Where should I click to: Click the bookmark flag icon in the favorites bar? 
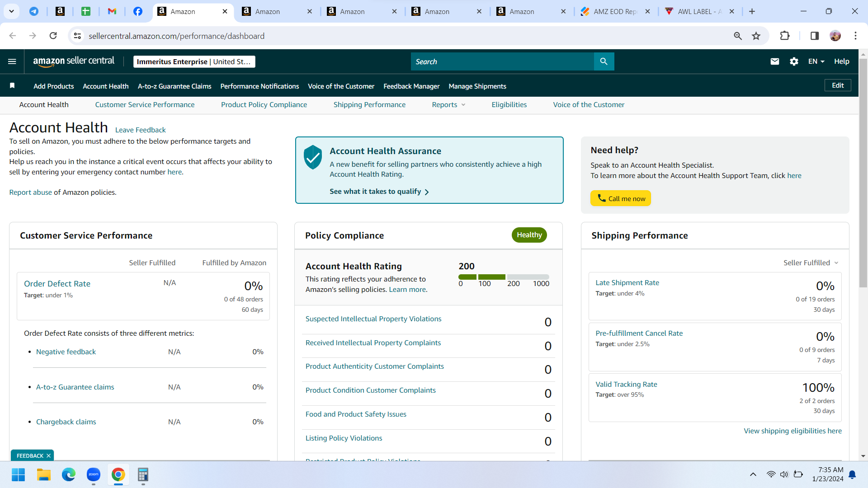tap(12, 86)
